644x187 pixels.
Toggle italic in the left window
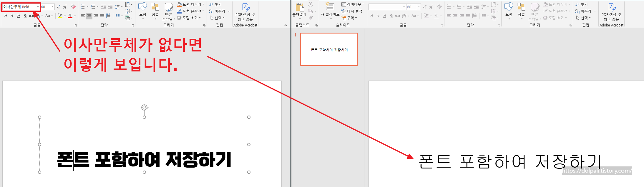coord(12,16)
